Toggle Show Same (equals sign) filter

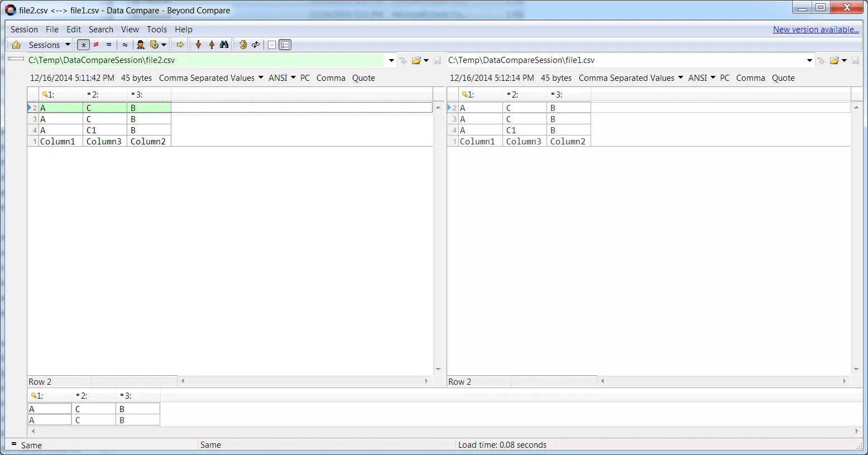109,45
